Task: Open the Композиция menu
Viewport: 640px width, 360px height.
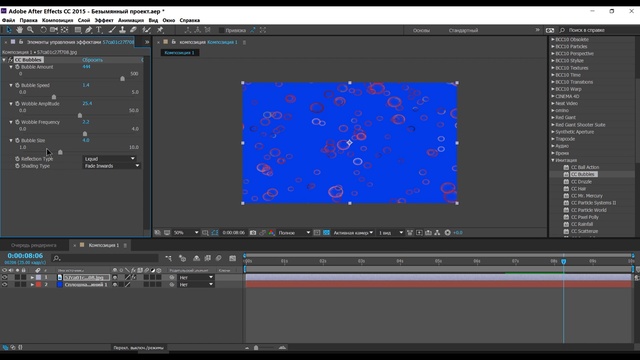Action: tap(58, 20)
